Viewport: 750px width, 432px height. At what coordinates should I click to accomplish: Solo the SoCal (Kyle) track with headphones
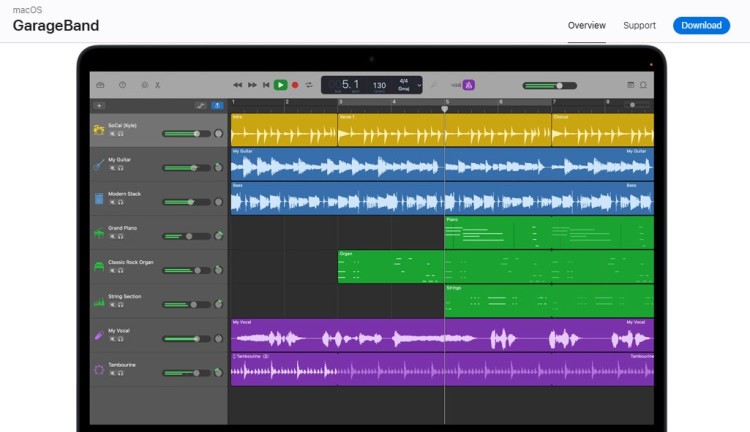pos(121,134)
